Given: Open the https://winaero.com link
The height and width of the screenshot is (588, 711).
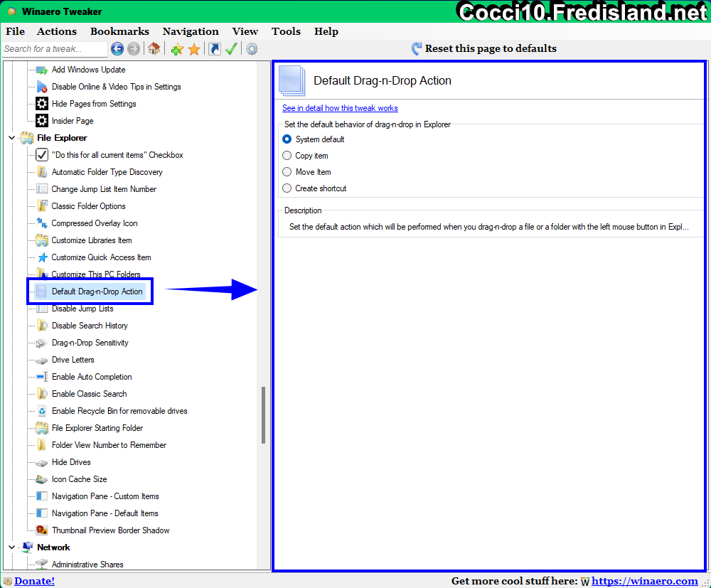Looking at the screenshot, I should click(645, 581).
